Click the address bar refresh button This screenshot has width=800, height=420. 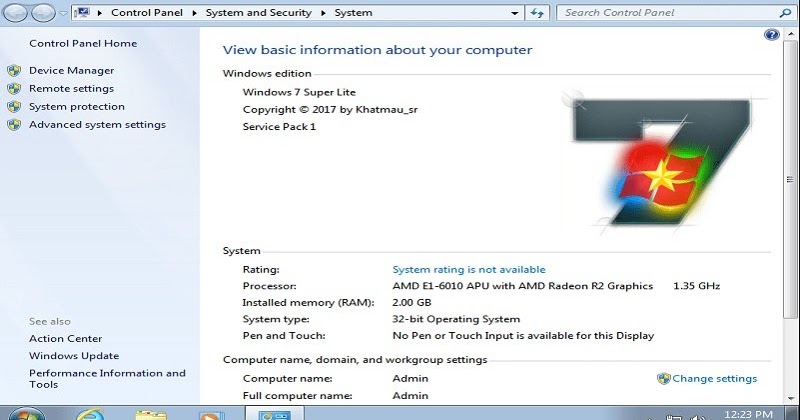(537, 13)
